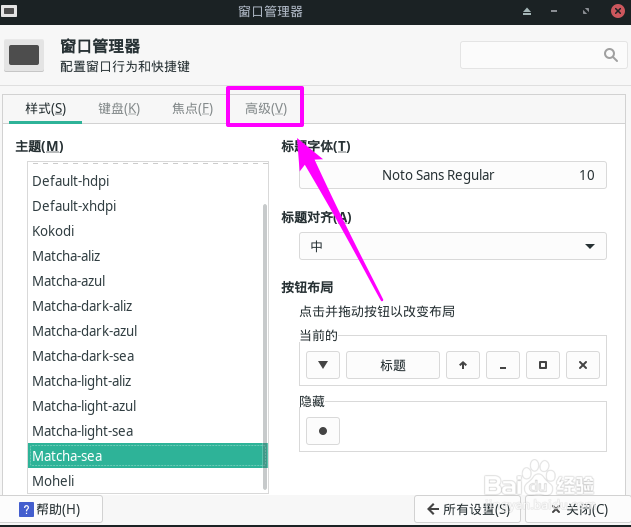Click the help question mark icon
Screen dimensions: 631x527
pos(26,509)
